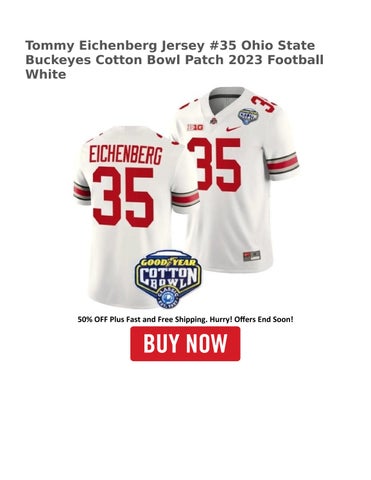
Task: Click the Nike jock tag at the jersey hem
Action: click(x=252, y=256)
